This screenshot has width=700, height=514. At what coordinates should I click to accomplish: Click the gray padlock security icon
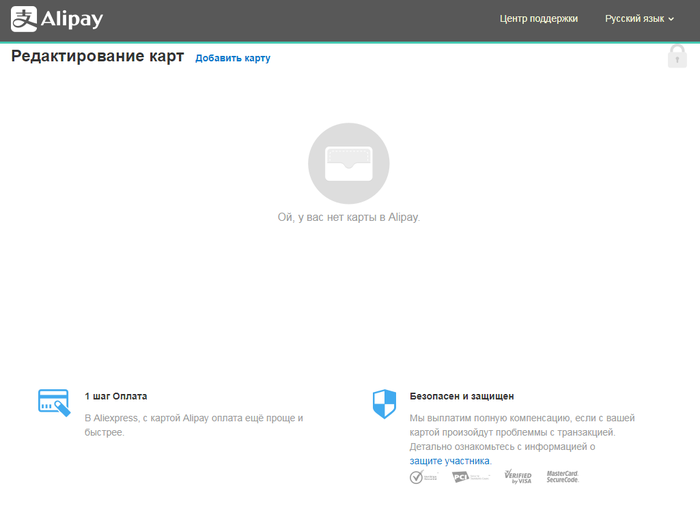[x=677, y=56]
